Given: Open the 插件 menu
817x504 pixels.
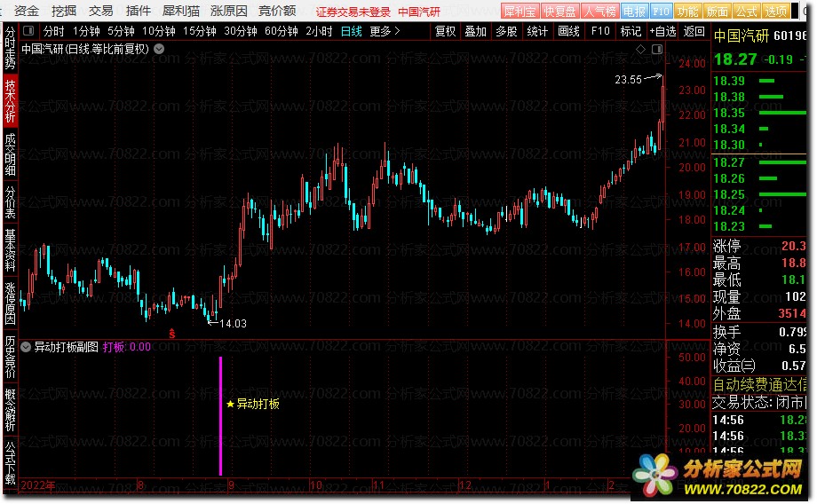Looking at the screenshot, I should pyautogui.click(x=138, y=11).
